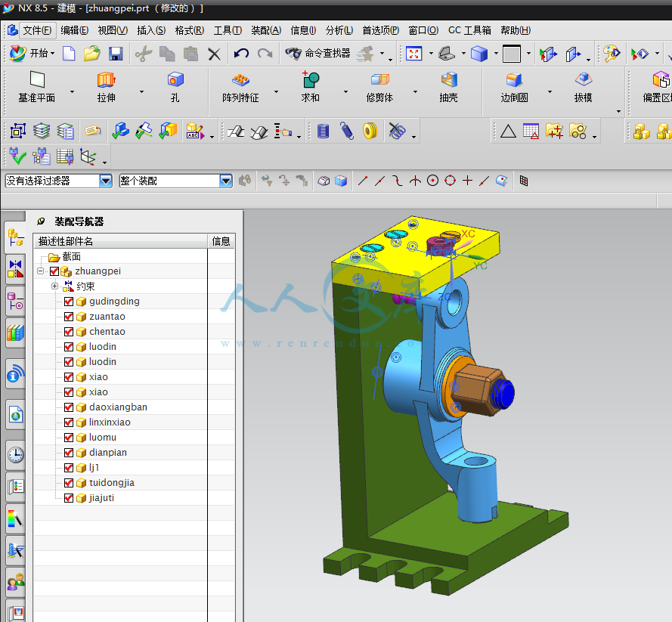Toggle visibility checkbox for zuantao

click(69, 317)
